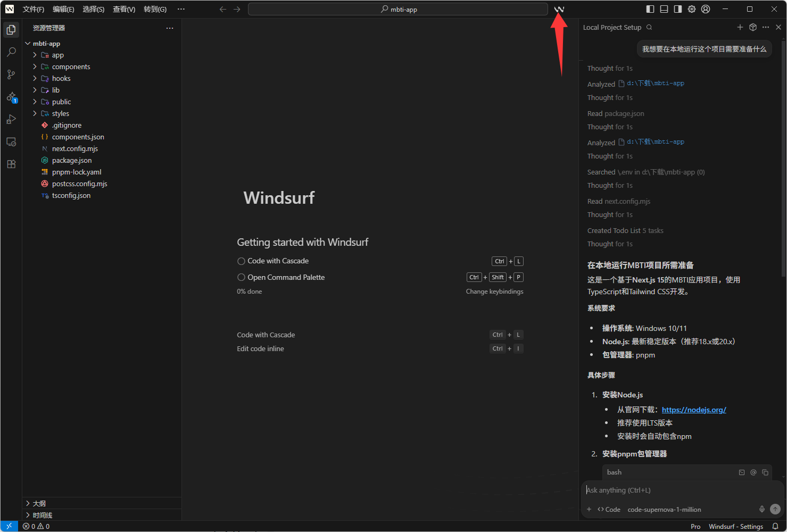Open the notifications bell in status bar
This screenshot has width=787, height=532.
(775, 526)
